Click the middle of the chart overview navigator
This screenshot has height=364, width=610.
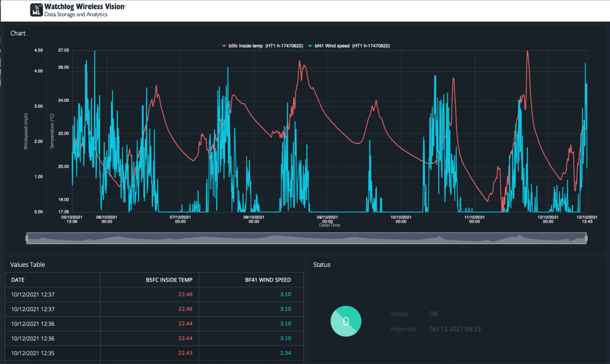[306, 238]
